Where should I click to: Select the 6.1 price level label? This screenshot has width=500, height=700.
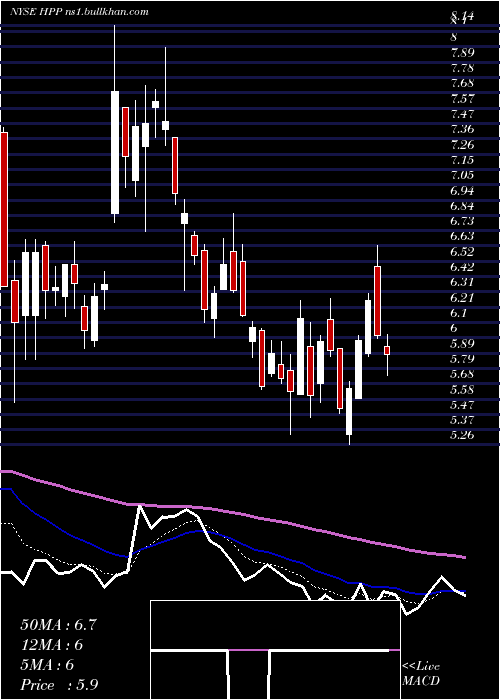pos(459,313)
